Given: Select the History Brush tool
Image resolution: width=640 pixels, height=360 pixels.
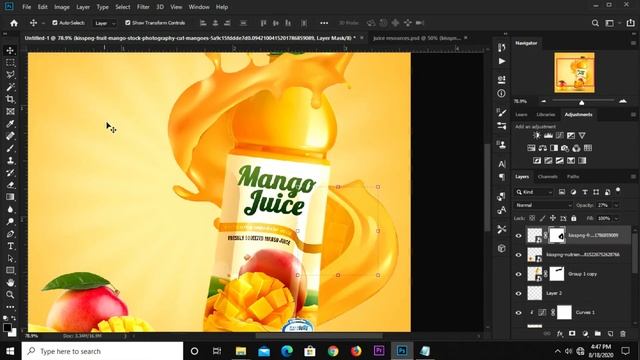Looking at the screenshot, I should (10, 173).
